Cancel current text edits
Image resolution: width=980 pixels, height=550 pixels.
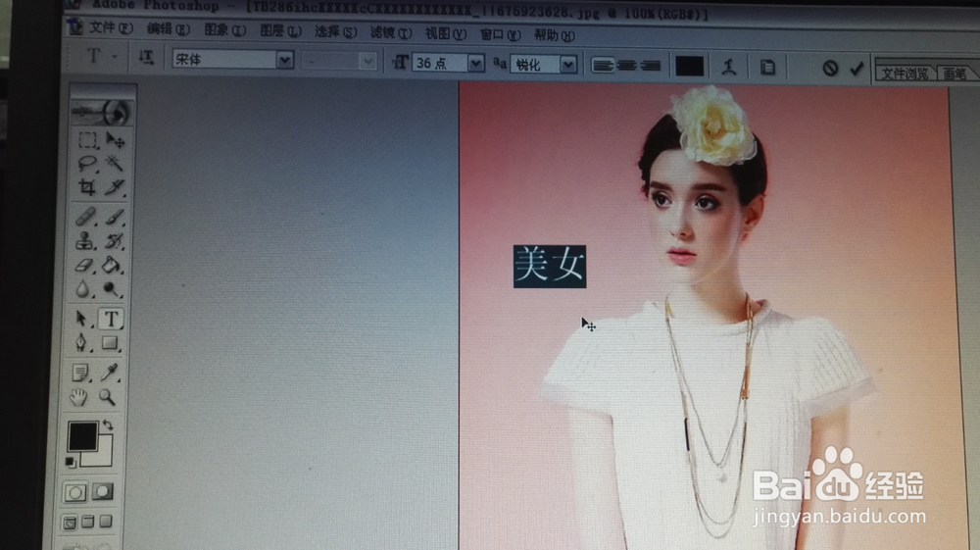coord(830,68)
